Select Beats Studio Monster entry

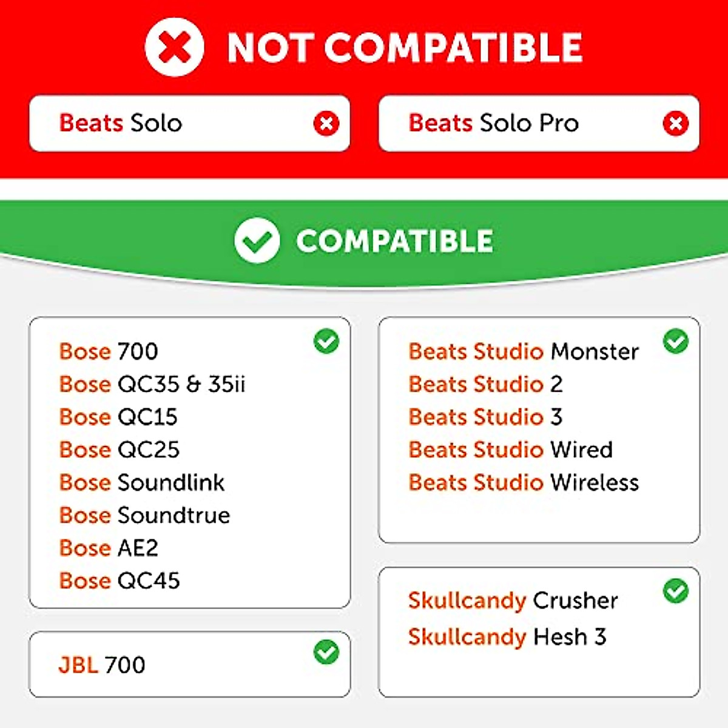524,351
